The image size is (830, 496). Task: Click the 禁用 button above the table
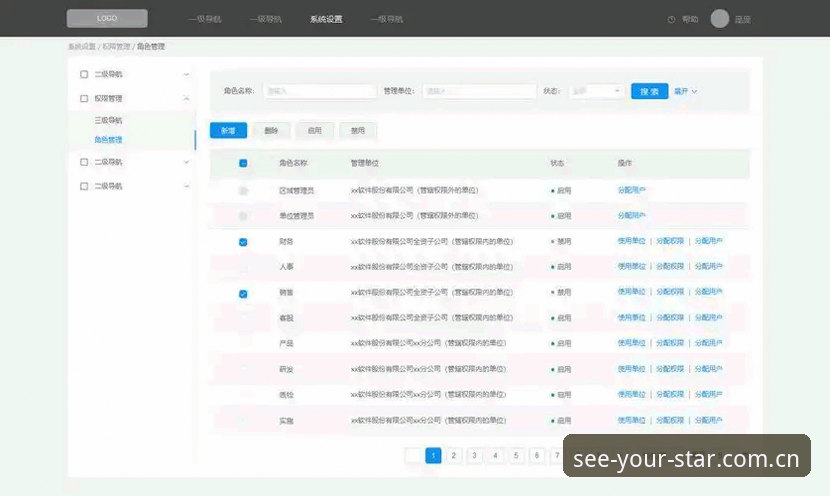pyautogui.click(x=358, y=130)
